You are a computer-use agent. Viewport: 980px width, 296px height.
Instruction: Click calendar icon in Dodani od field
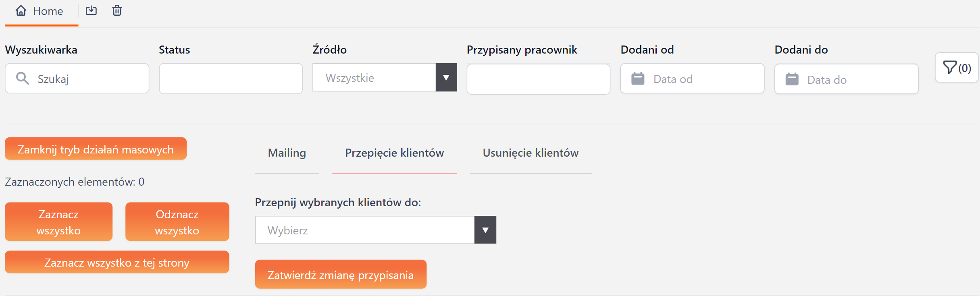(638, 79)
